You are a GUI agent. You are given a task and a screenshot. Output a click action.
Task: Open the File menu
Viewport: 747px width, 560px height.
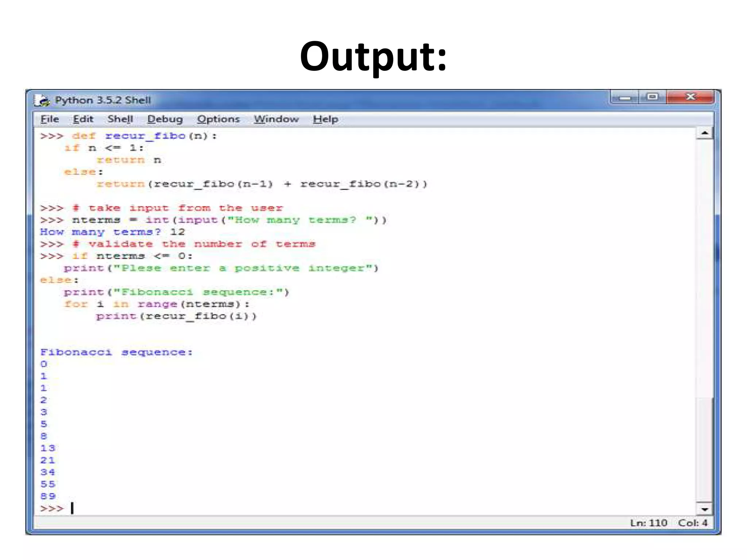pos(50,119)
